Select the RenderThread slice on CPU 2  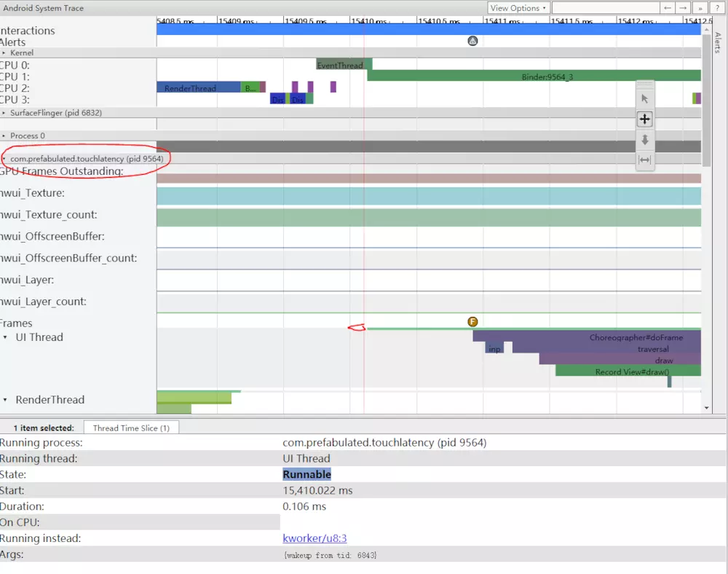click(x=199, y=87)
